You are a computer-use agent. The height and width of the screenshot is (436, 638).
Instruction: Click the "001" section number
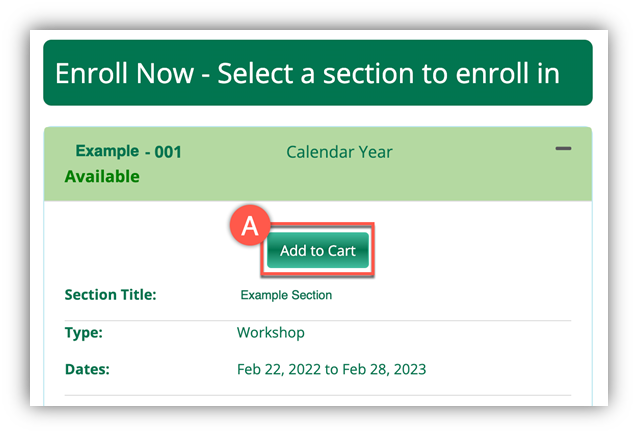[x=168, y=152]
